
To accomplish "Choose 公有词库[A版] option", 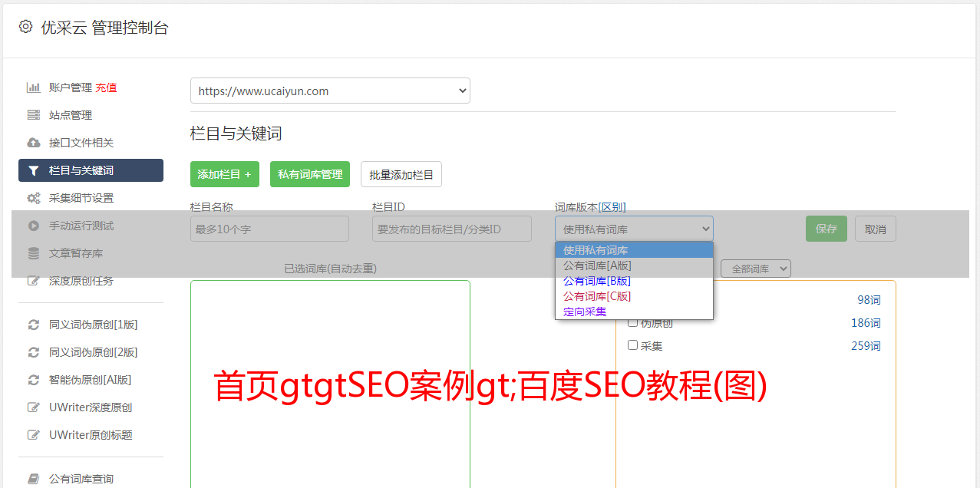I will 634,265.
